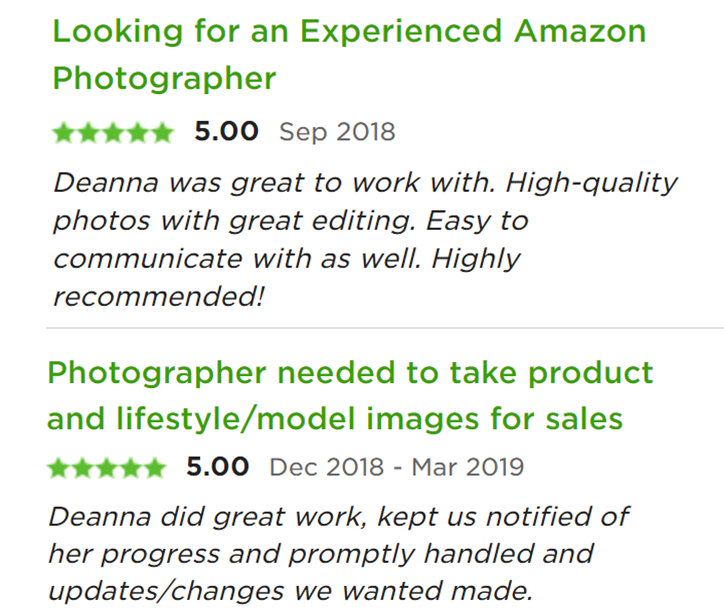Screen dimensions: 724x613
Task: Click the divider line between the two reviews
Action: (385, 327)
